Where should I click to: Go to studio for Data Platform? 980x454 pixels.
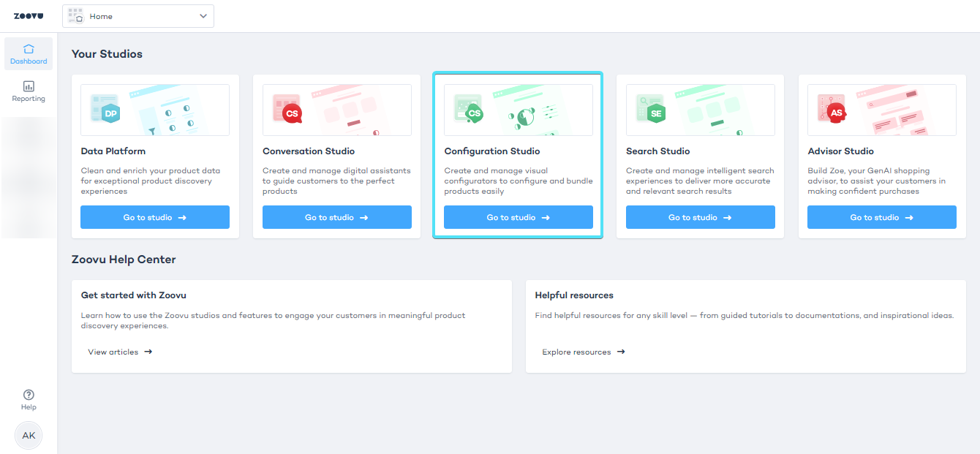(155, 217)
